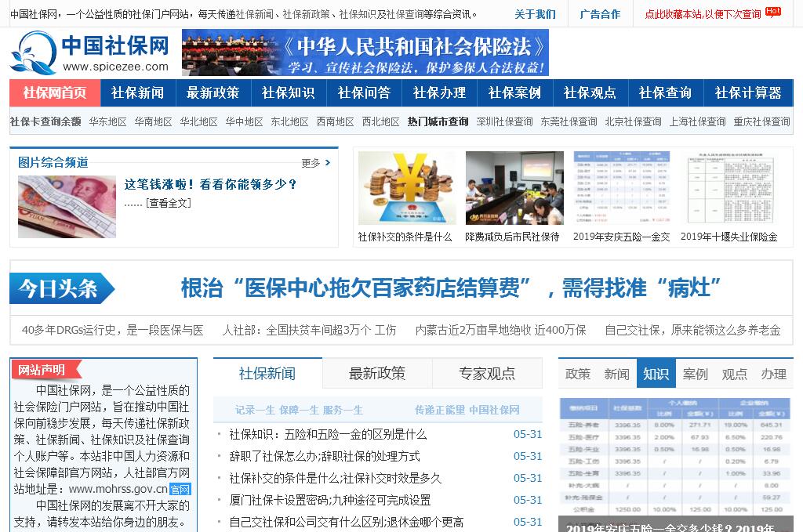Click the banknote image in 图片综合频道

click(67, 207)
